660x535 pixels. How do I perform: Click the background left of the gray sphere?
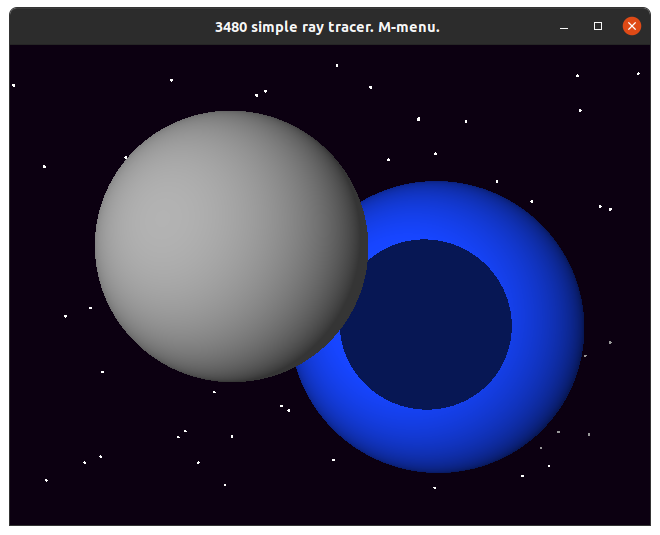click(x=50, y=246)
